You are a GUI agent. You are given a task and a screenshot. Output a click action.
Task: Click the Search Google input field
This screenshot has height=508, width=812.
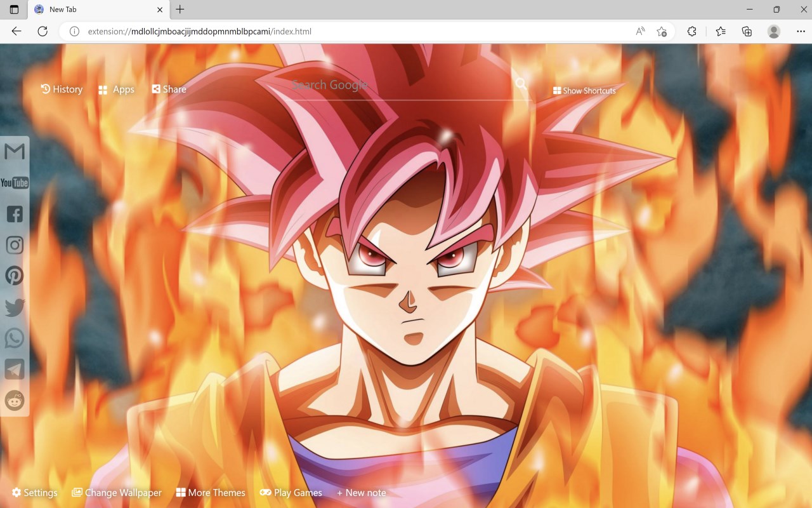pos(403,85)
